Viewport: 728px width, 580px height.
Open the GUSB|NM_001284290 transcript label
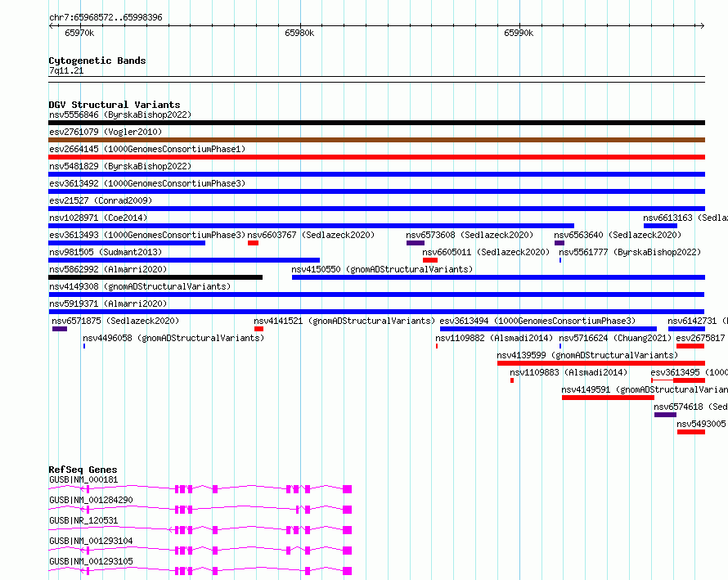91,500
